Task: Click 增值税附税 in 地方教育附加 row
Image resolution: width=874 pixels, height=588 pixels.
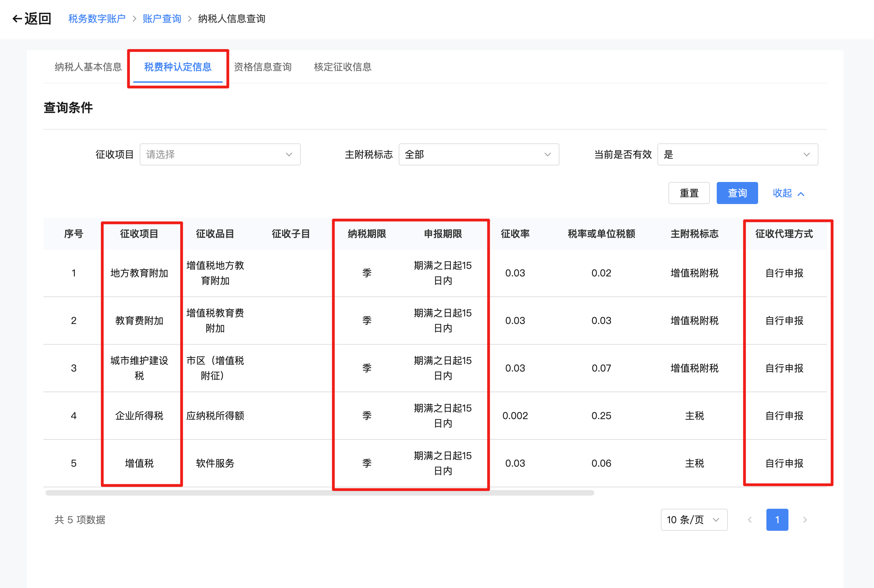Action: pos(694,273)
